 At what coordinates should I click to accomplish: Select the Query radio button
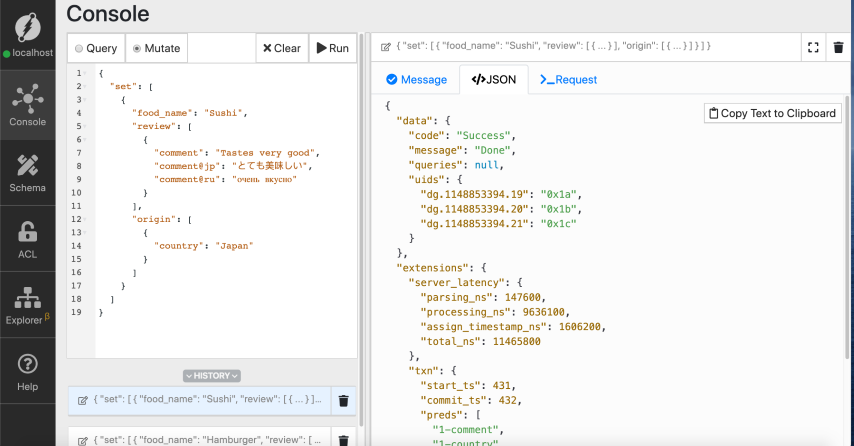point(96,48)
